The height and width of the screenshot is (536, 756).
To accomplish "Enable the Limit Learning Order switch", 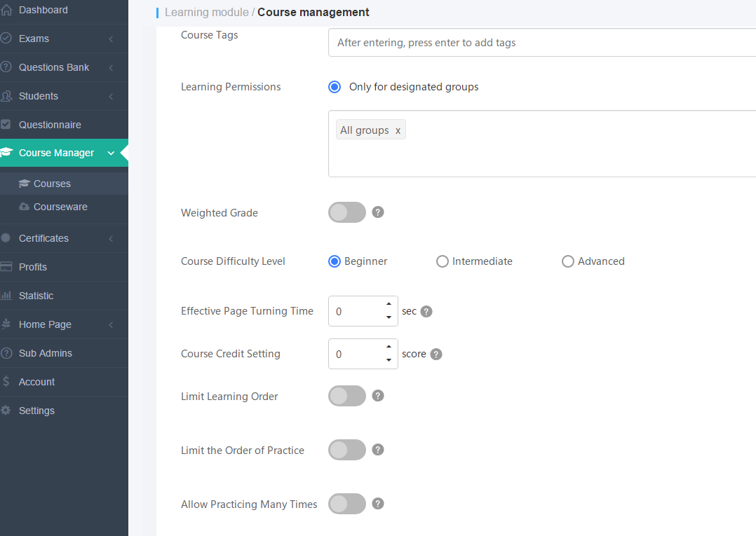I will 347,396.
